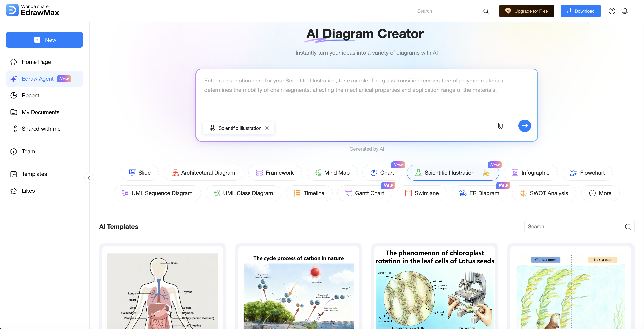Image resolution: width=644 pixels, height=329 pixels.
Task: Go to Templates in the sidebar
Action: pos(34,174)
